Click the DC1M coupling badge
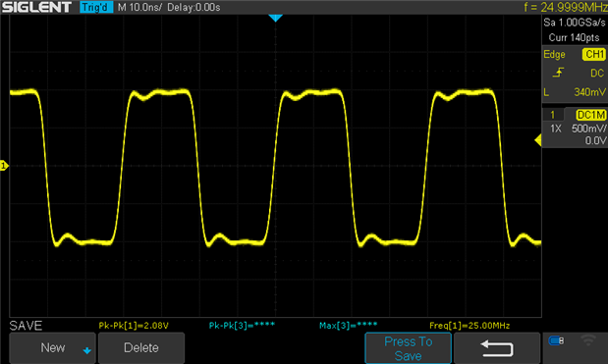Image resolution: width=608 pixels, height=364 pixels. [591, 115]
